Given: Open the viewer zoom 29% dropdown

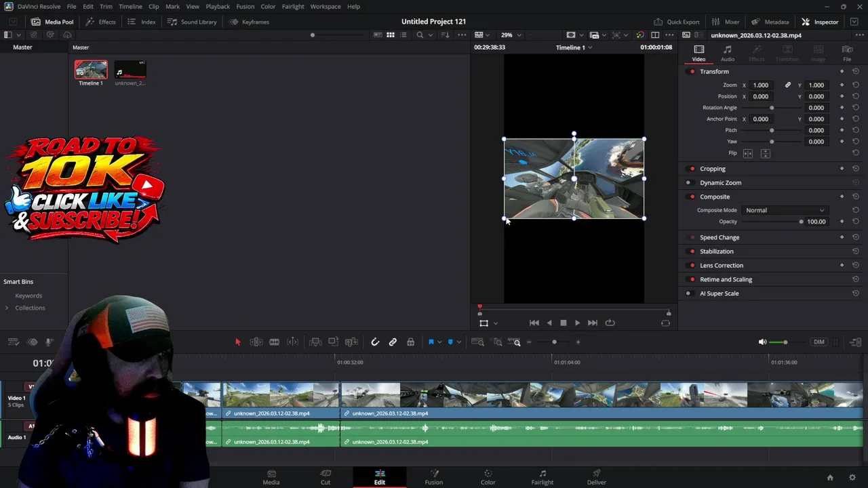Looking at the screenshot, I should point(511,35).
